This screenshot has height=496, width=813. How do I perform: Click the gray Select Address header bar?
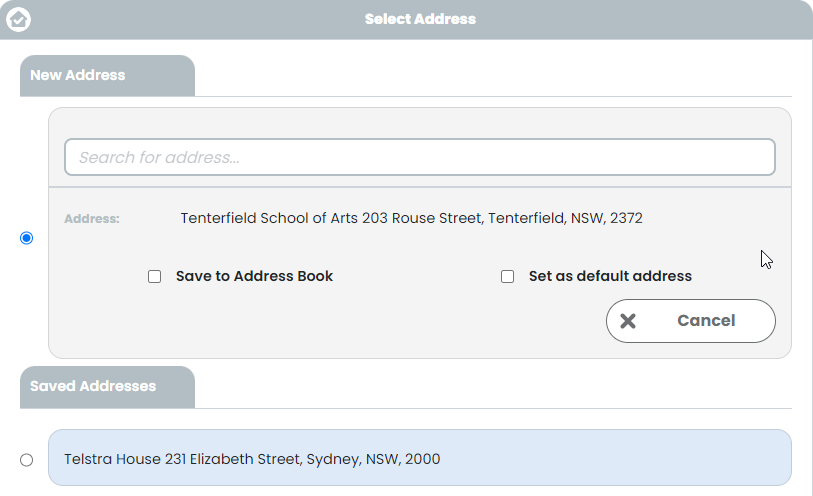pyautogui.click(x=406, y=20)
